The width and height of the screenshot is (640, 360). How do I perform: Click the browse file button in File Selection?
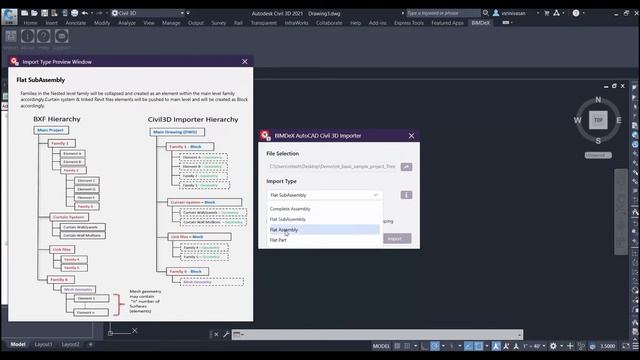(x=406, y=167)
